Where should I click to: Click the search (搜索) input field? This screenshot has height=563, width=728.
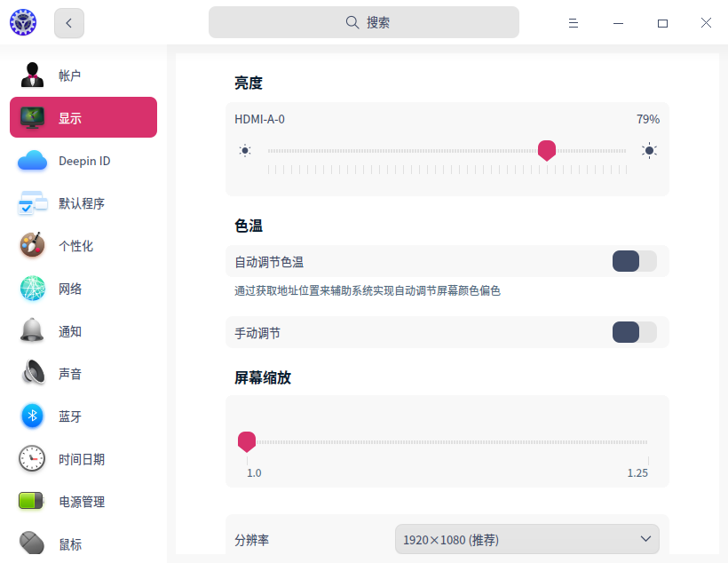click(363, 21)
